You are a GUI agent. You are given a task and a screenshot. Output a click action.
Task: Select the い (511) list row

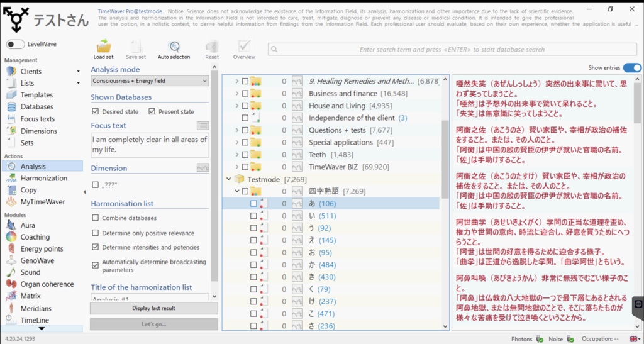pyautogui.click(x=331, y=216)
